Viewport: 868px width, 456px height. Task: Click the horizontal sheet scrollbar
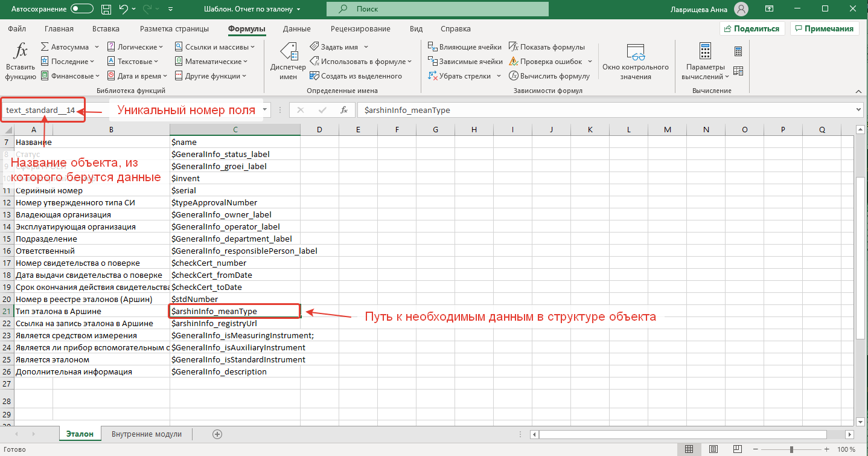[683, 434]
